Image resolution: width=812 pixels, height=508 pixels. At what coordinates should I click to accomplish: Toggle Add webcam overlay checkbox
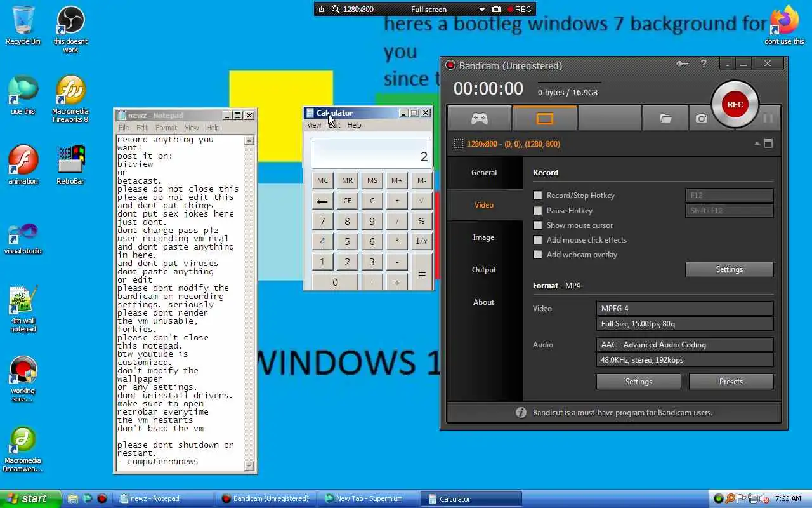538,255
